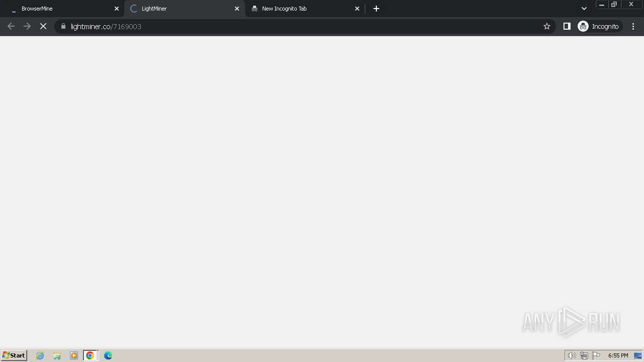Open Chrome three-dot menu
Screen dimensions: 644x362
[633, 26]
